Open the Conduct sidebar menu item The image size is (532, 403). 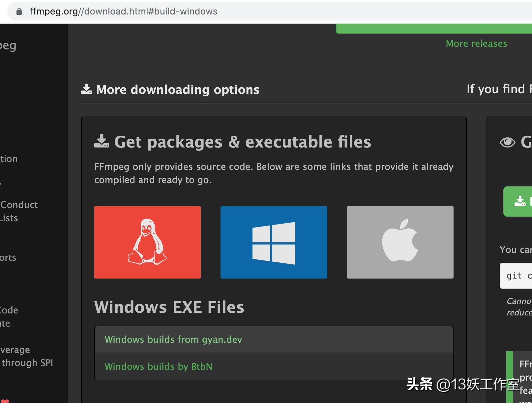[19, 205]
